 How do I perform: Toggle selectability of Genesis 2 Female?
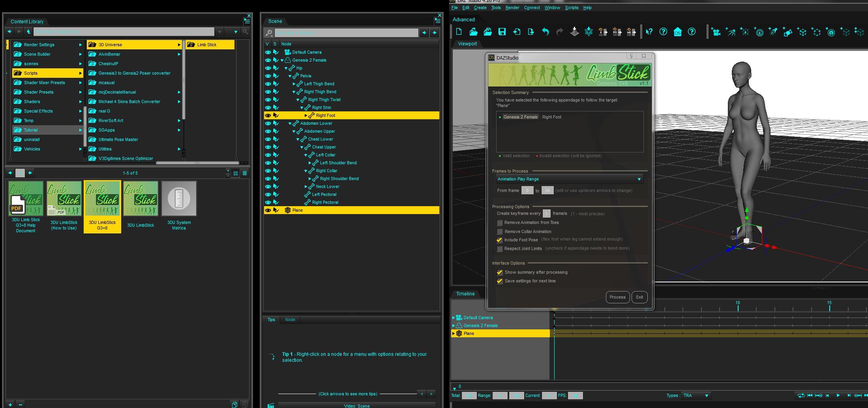(x=276, y=60)
